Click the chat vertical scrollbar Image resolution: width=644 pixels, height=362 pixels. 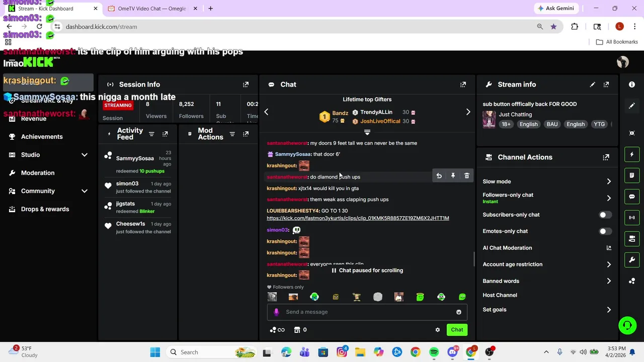tap(473, 259)
